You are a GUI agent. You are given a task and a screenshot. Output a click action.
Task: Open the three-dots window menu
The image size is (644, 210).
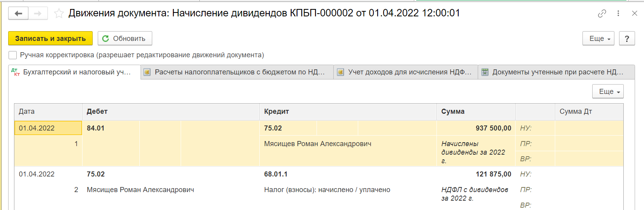click(618, 13)
